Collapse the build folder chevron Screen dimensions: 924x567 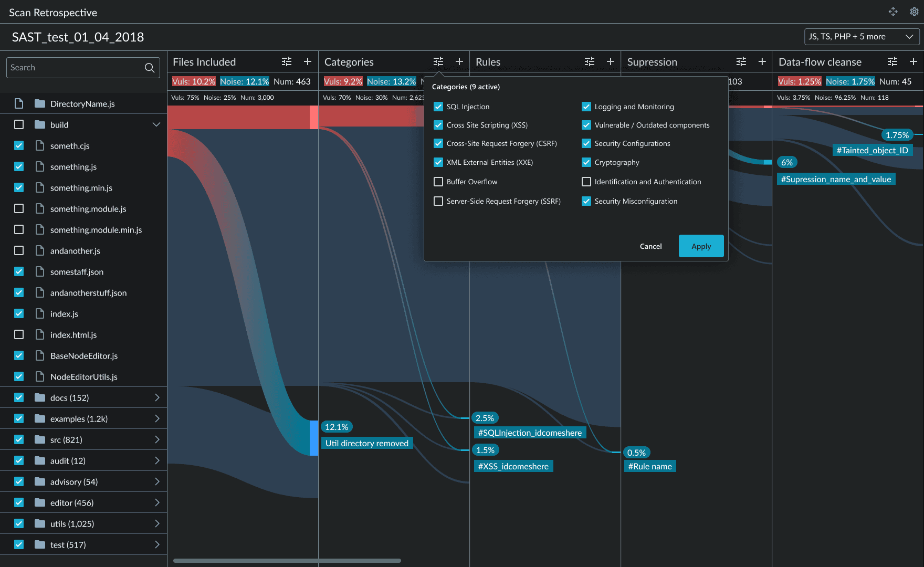tap(156, 124)
